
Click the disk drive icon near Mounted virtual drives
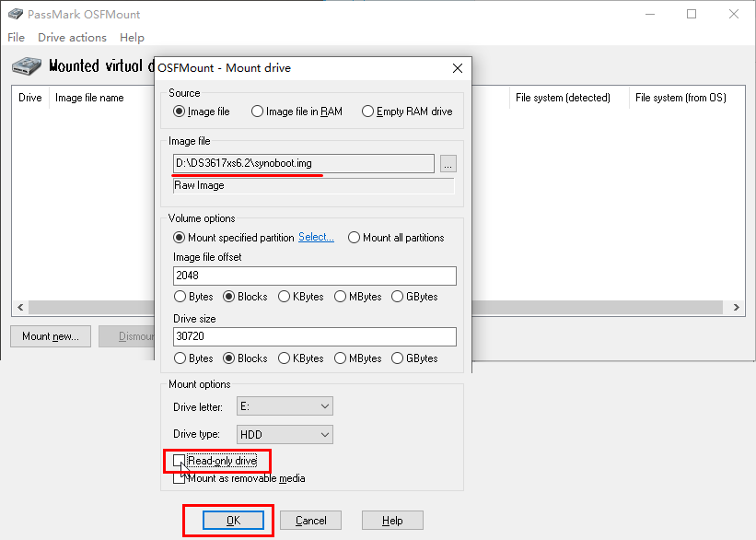[x=24, y=65]
